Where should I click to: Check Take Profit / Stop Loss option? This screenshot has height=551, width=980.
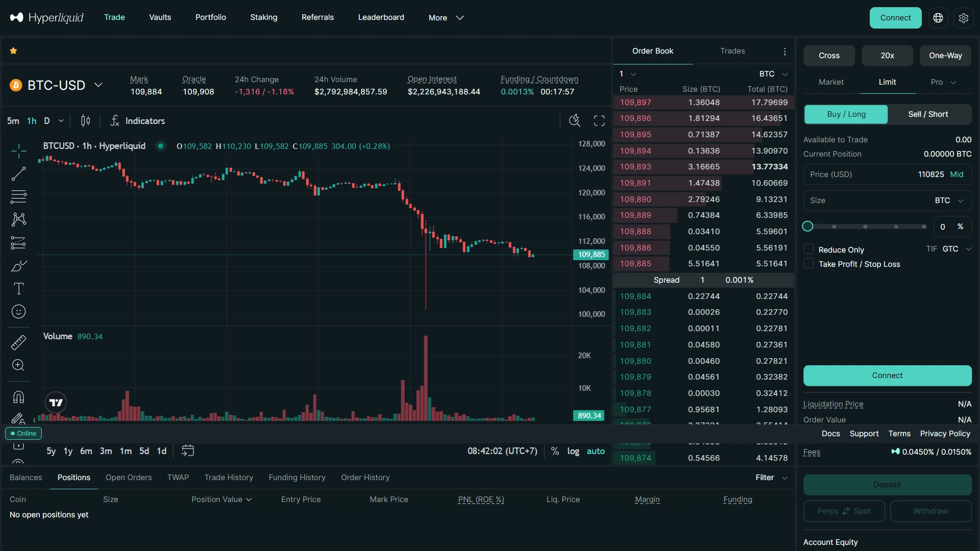point(809,264)
